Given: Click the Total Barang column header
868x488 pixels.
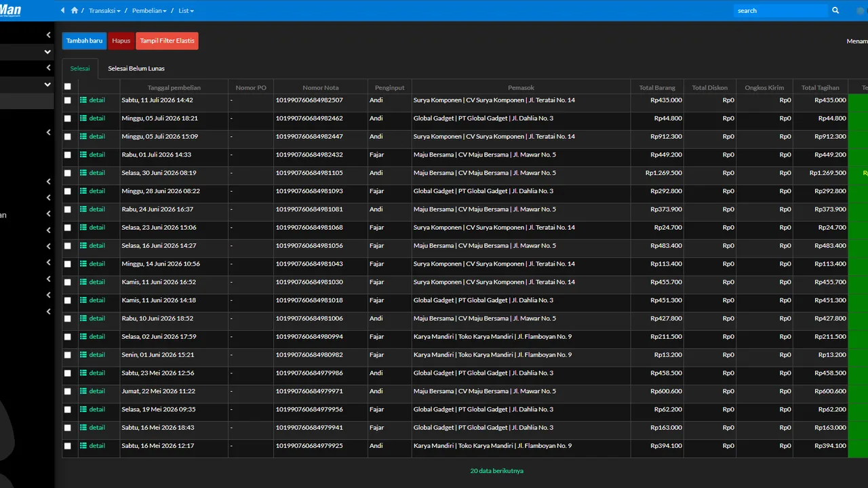Looking at the screenshot, I should click(657, 87).
